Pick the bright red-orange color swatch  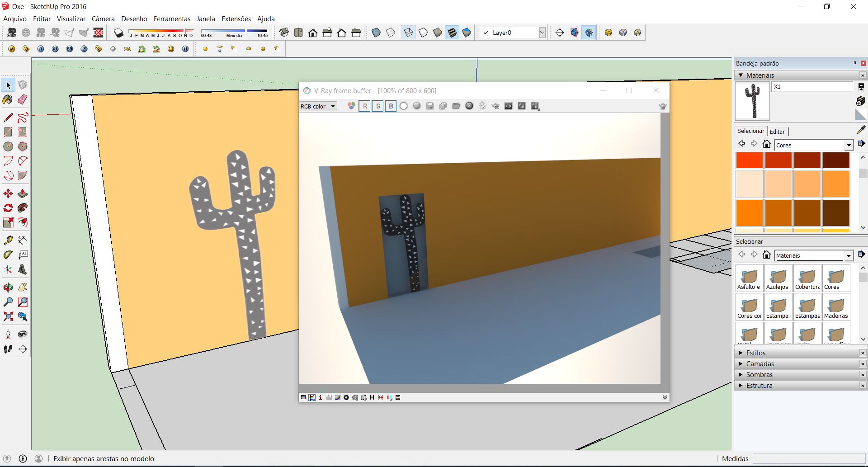(x=750, y=160)
